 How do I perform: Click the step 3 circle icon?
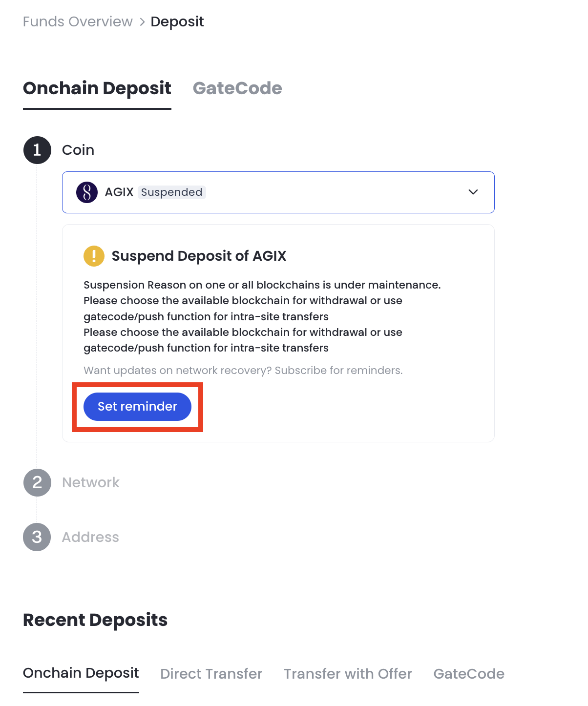click(x=37, y=537)
